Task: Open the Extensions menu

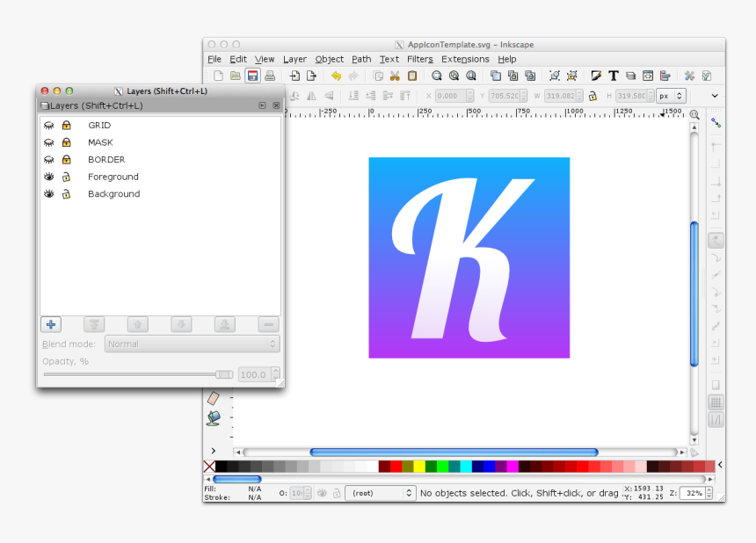Action: 465,59
